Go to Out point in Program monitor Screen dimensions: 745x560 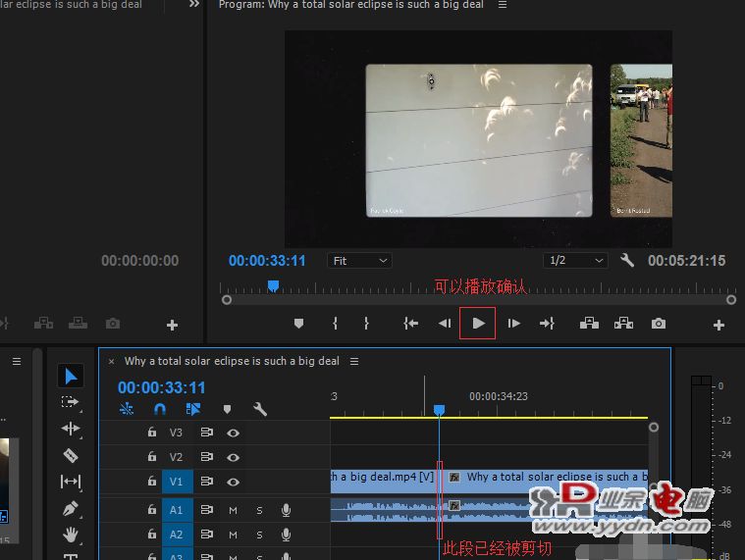(547, 324)
